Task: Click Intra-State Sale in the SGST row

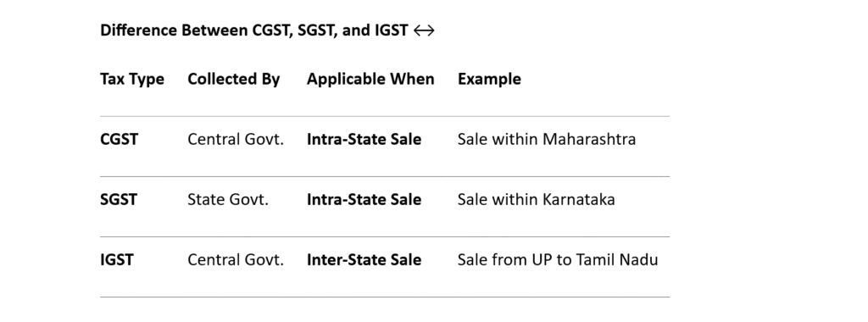Action: 364,200
